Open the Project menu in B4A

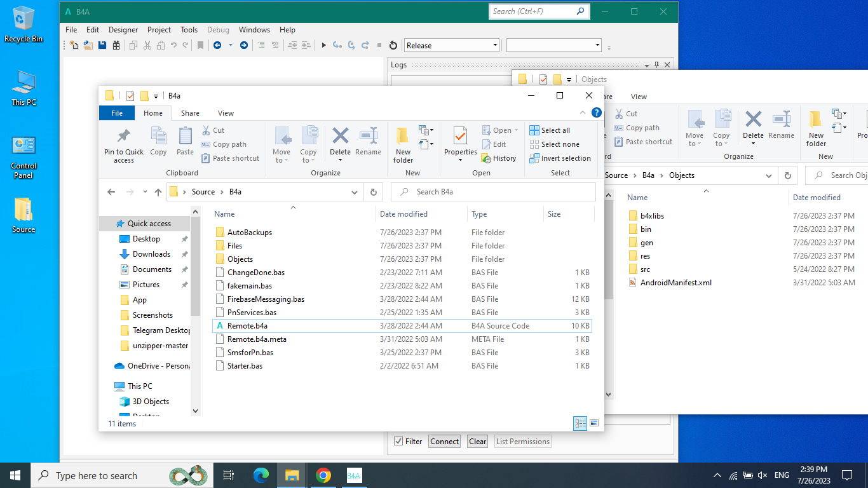point(159,30)
